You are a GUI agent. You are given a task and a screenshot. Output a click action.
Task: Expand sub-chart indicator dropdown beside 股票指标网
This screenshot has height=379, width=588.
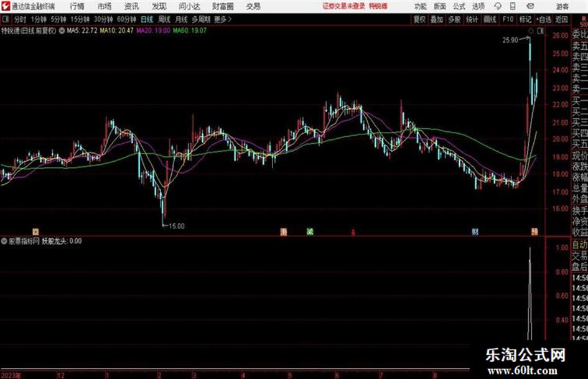point(4,241)
